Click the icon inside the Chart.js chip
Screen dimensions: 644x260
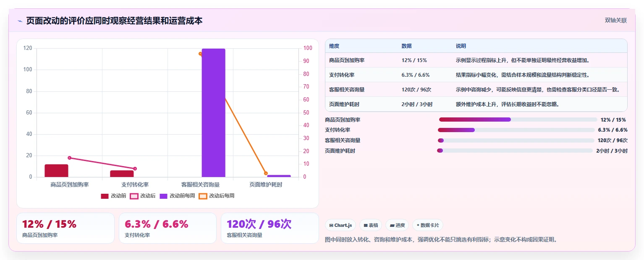coord(331,226)
